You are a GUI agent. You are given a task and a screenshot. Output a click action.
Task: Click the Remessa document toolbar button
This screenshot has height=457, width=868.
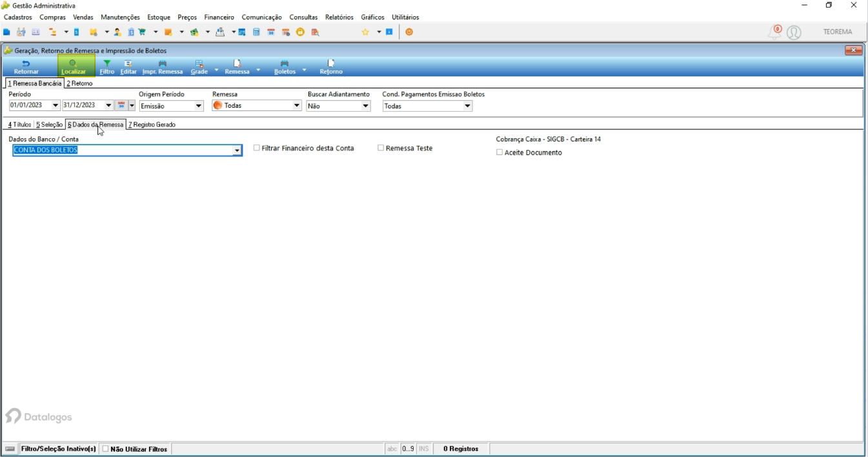tap(237, 67)
